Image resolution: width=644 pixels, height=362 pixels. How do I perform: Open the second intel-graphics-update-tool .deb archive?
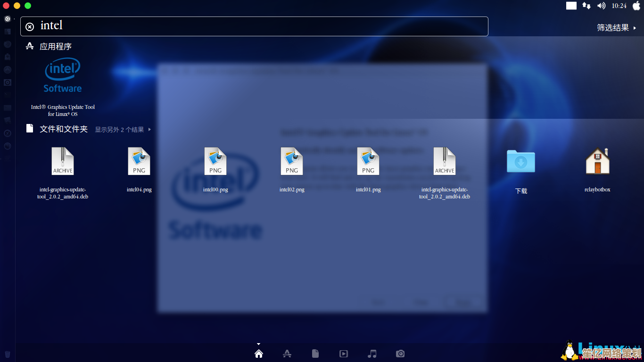[445, 173]
